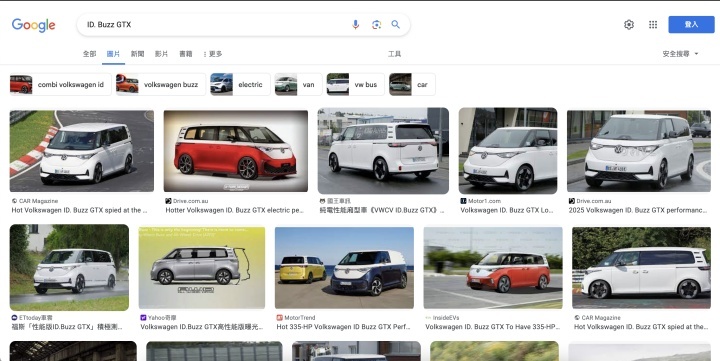Expand the 更多 menu
Image resolution: width=720 pixels, height=361 pixels.
click(x=213, y=54)
